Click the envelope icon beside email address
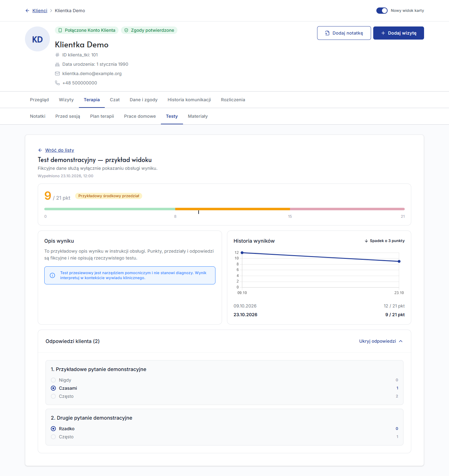This screenshot has height=476, width=449. click(57, 74)
